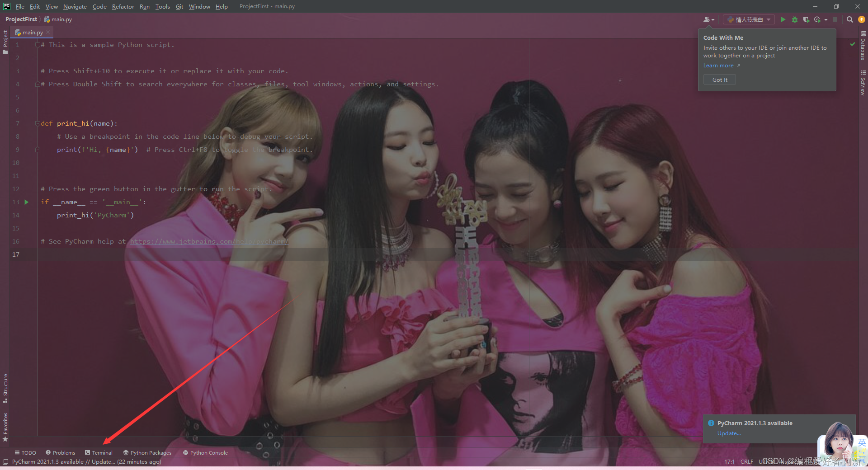Open the Structure tool window sidebar
868x470 pixels.
click(5, 388)
